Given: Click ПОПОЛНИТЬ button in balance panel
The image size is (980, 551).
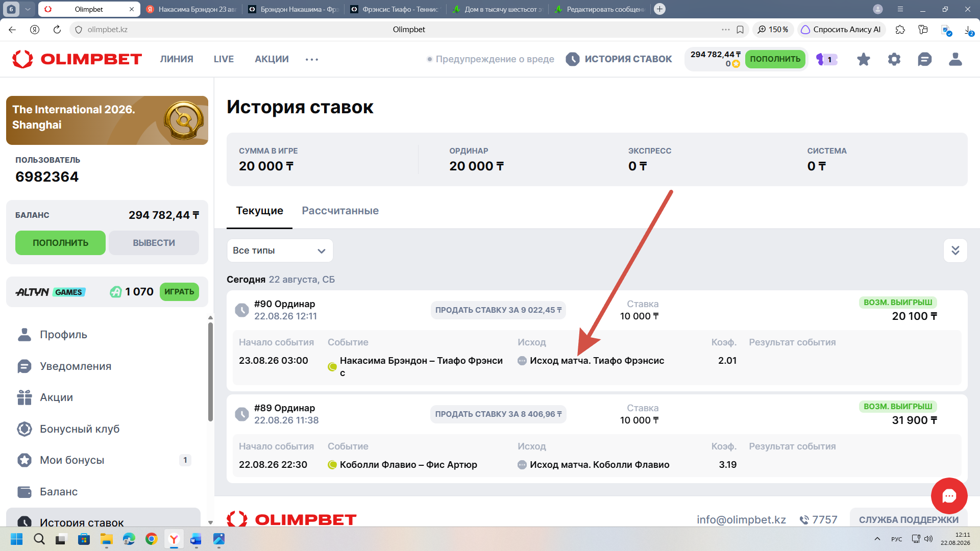Looking at the screenshot, I should point(60,243).
